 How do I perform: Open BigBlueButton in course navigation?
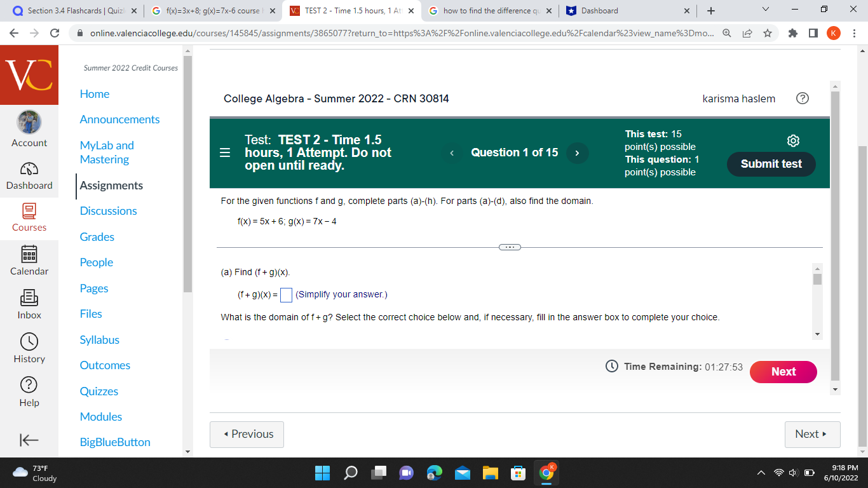click(x=115, y=442)
